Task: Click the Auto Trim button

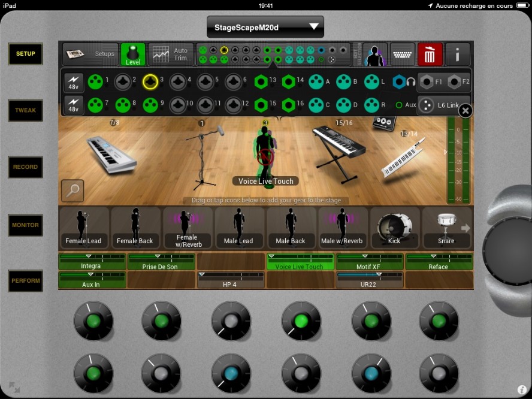Action: [x=171, y=55]
